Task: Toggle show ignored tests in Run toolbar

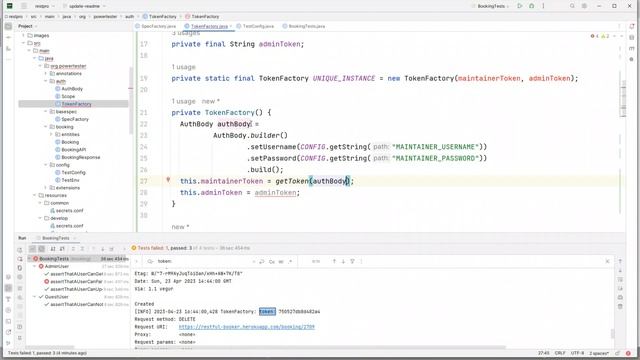Action: point(42,249)
